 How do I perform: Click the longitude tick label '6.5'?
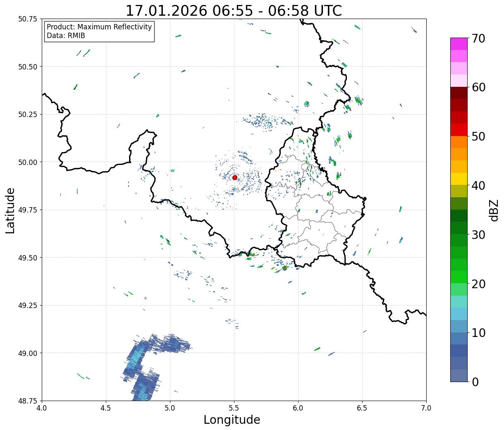tap(362, 408)
